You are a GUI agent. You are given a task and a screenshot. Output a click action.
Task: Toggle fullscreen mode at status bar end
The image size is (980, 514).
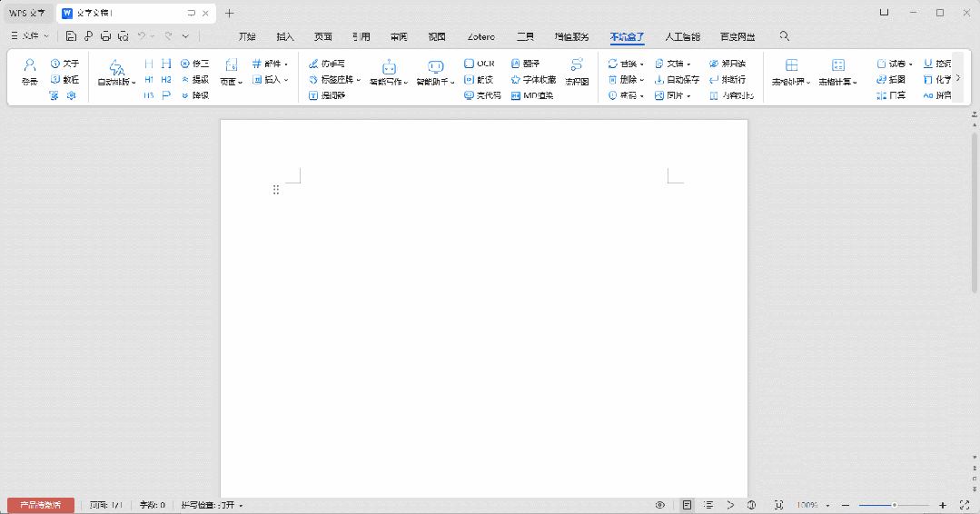pos(965,505)
